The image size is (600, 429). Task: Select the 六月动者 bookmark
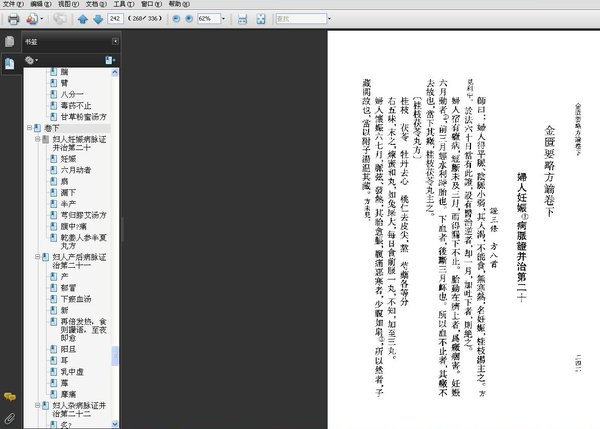[76, 170]
